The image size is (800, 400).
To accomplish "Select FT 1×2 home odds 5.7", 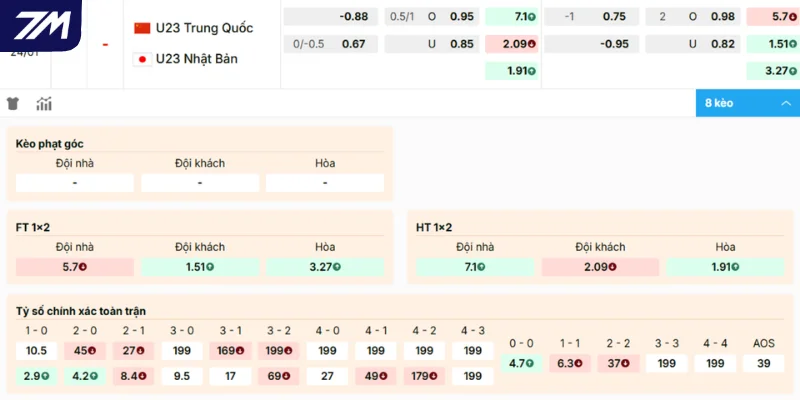I will click(75, 267).
